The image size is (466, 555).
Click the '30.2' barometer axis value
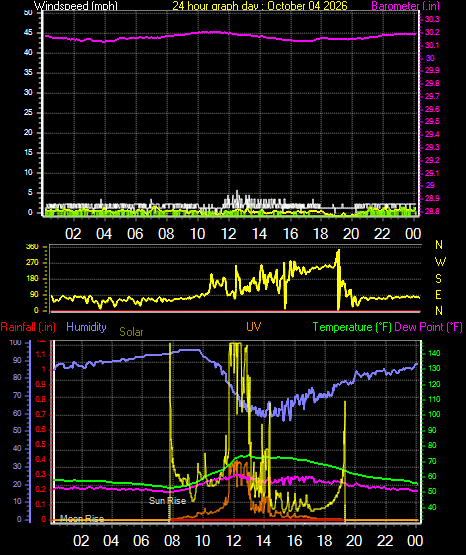432,32
